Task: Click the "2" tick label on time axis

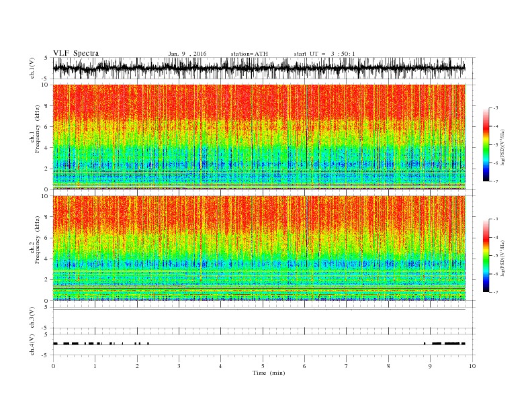Action: pyautogui.click(x=137, y=366)
